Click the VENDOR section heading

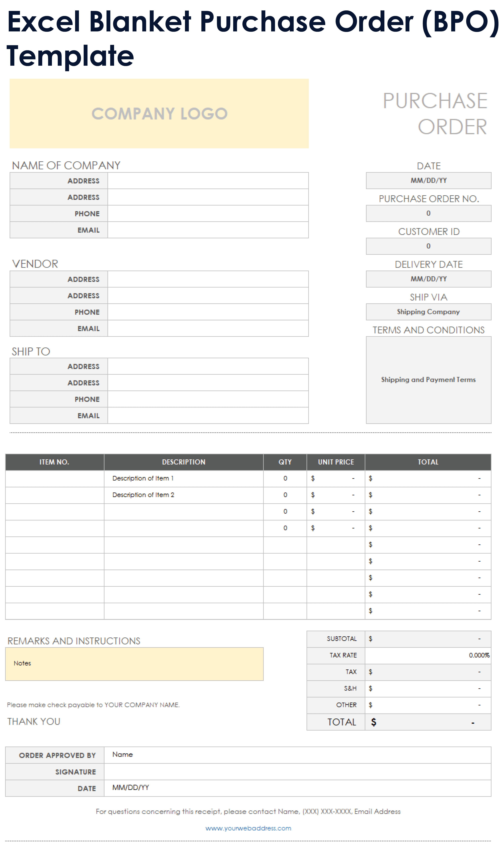[x=35, y=264]
